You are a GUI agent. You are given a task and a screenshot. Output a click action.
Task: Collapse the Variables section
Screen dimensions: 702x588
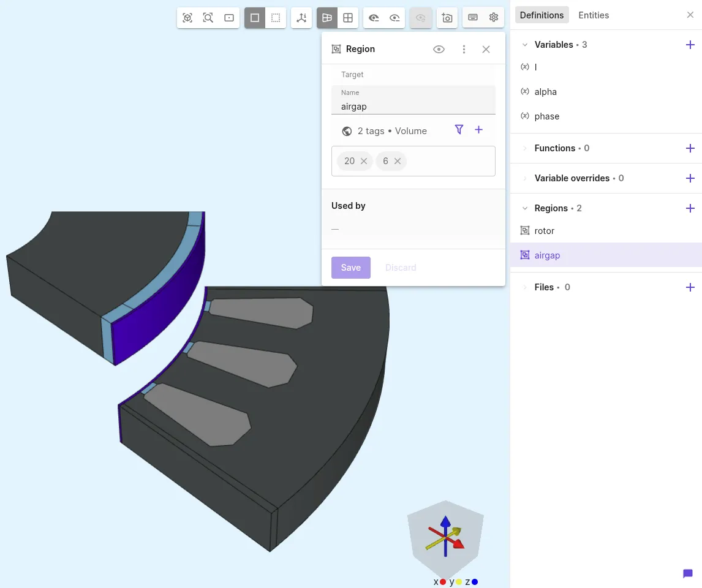pyautogui.click(x=525, y=45)
